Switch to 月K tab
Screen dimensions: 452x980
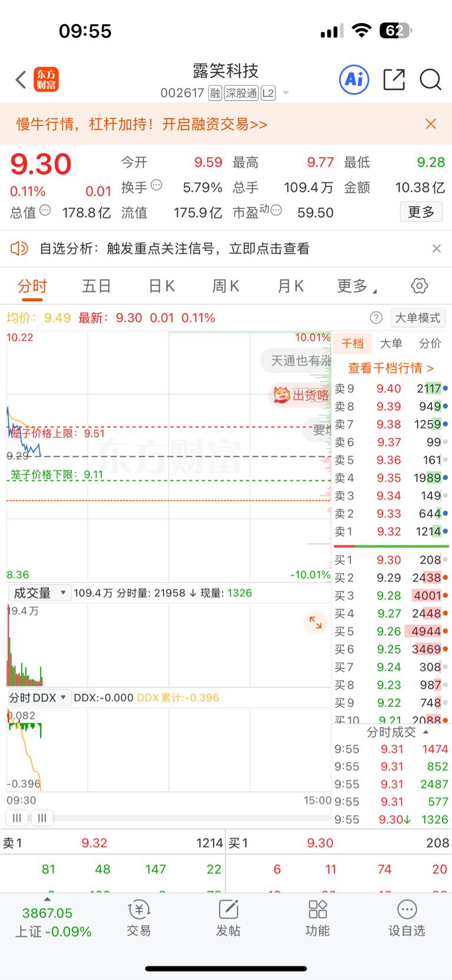coord(290,286)
